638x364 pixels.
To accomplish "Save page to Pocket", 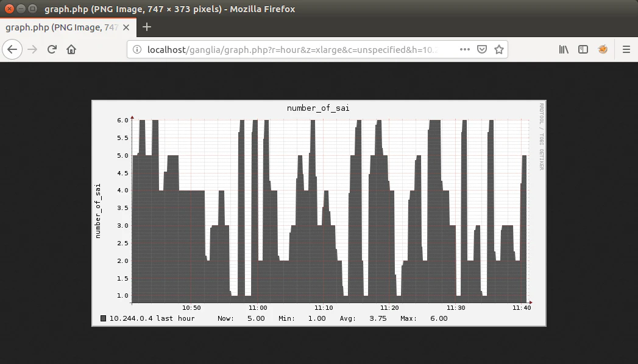I will pyautogui.click(x=482, y=49).
